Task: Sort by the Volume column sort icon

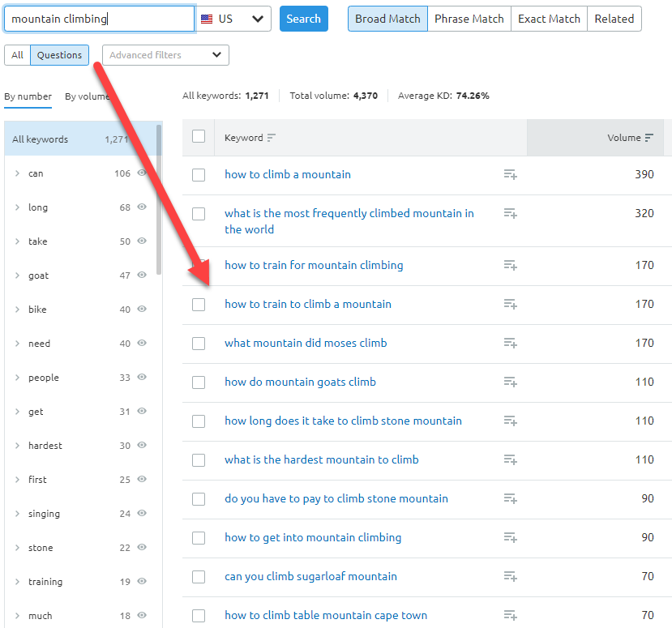Action: pos(649,138)
